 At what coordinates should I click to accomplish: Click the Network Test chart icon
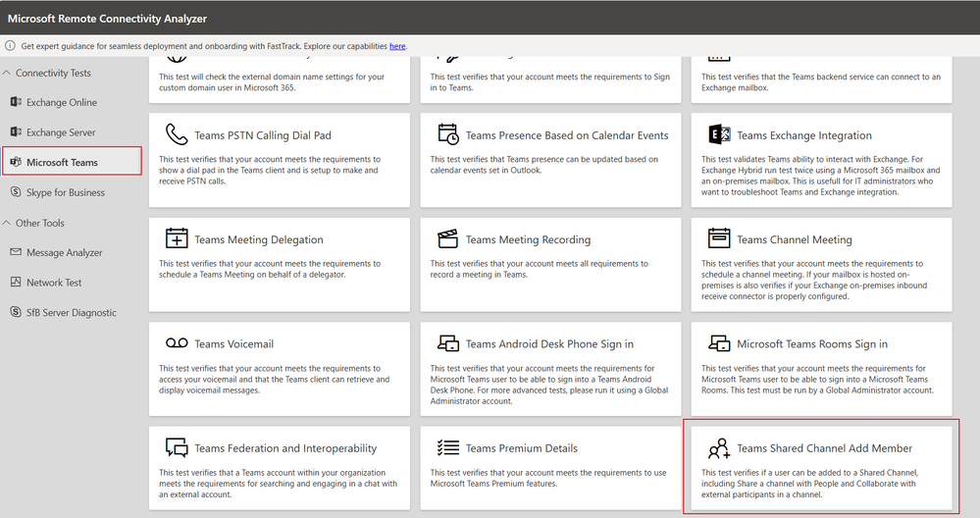17,282
